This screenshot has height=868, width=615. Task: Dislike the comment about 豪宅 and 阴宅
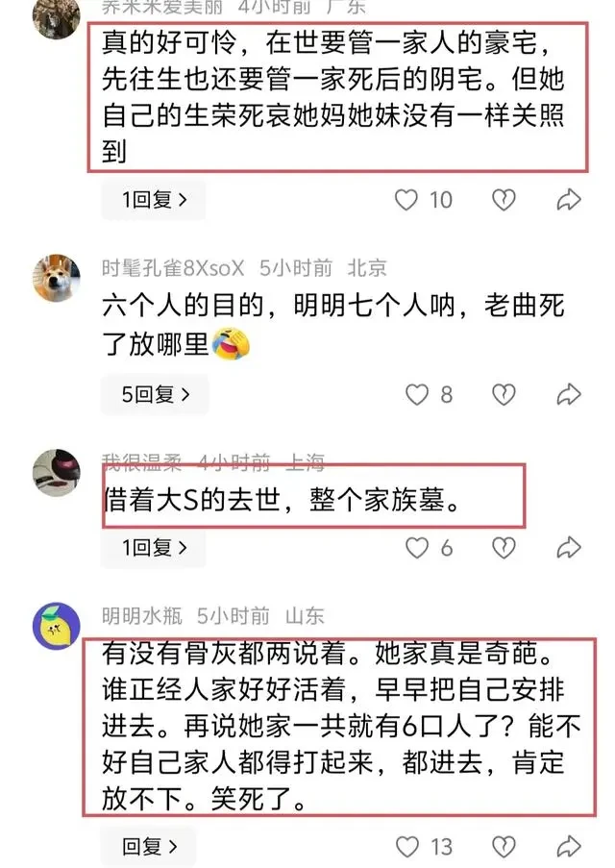pos(504,200)
